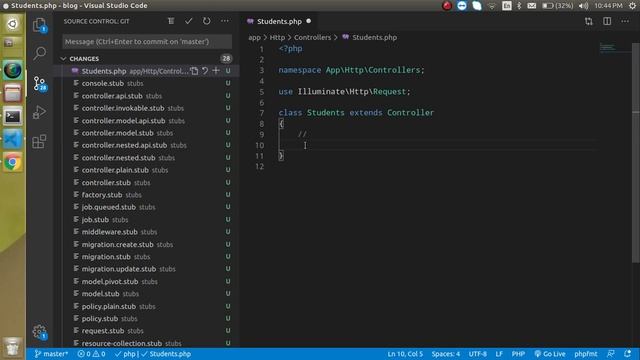The height and width of the screenshot is (360, 640).
Task: Click the Controllers breadcrumb segment
Action: pyautogui.click(x=312, y=37)
